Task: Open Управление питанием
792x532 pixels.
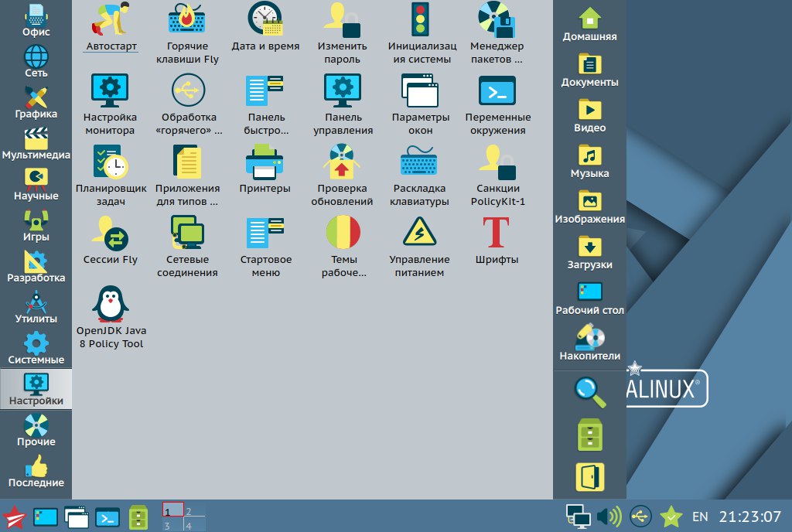Action: [419, 247]
